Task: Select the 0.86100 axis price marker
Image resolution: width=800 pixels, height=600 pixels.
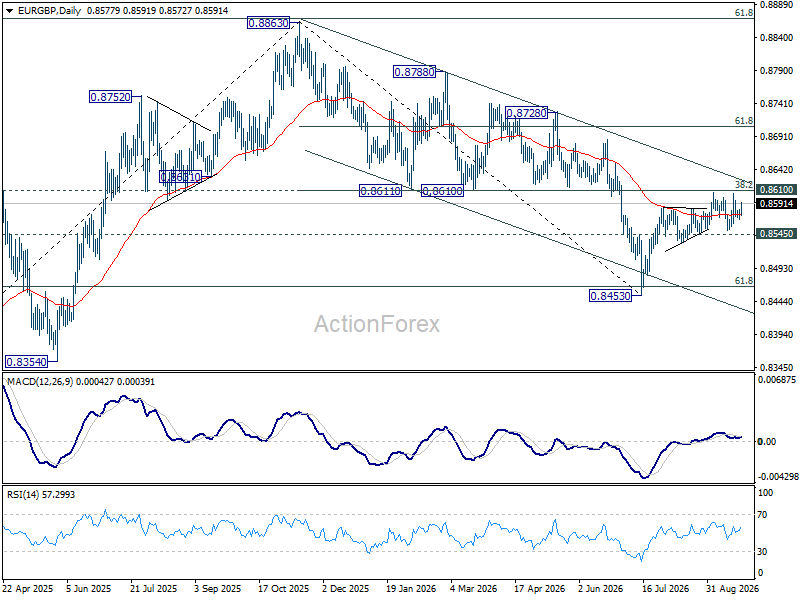Action: (x=776, y=190)
